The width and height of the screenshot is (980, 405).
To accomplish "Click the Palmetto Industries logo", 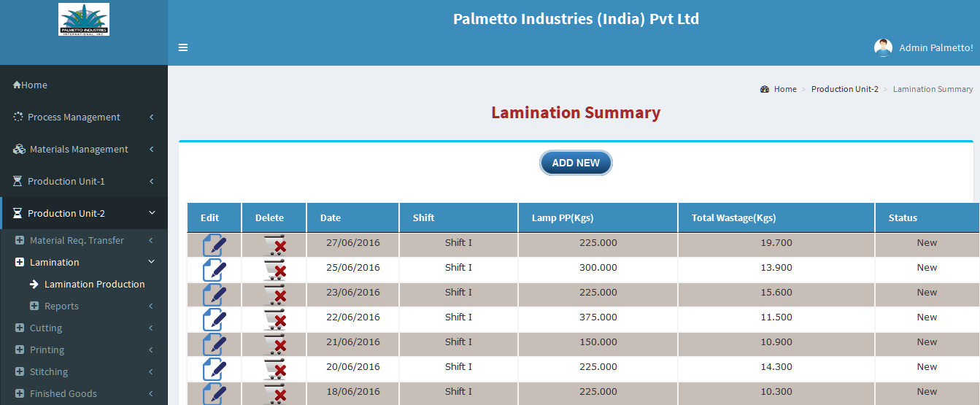I will coord(84,20).
